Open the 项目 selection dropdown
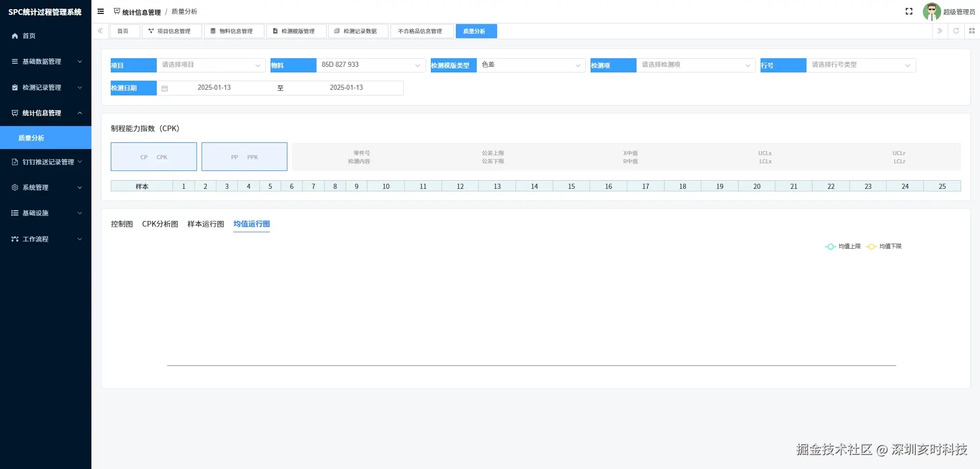 (211, 65)
